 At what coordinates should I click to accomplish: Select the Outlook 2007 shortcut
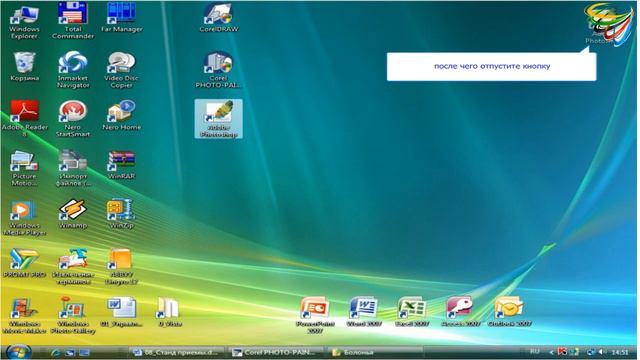click(x=509, y=312)
